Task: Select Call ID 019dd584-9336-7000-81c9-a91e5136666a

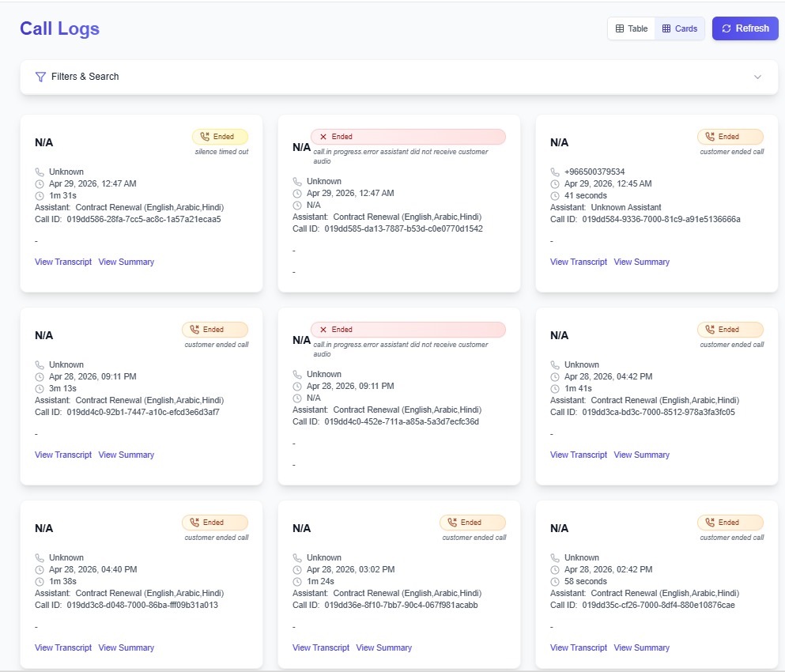Action: (661, 219)
